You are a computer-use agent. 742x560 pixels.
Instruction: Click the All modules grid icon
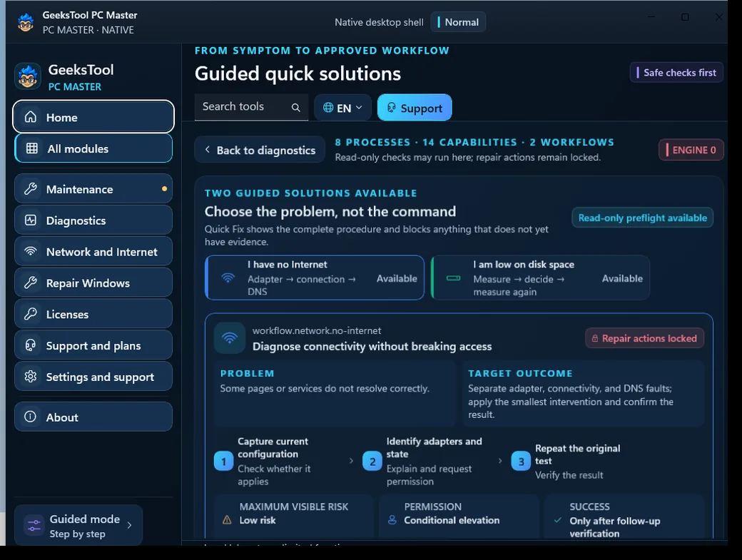point(31,148)
